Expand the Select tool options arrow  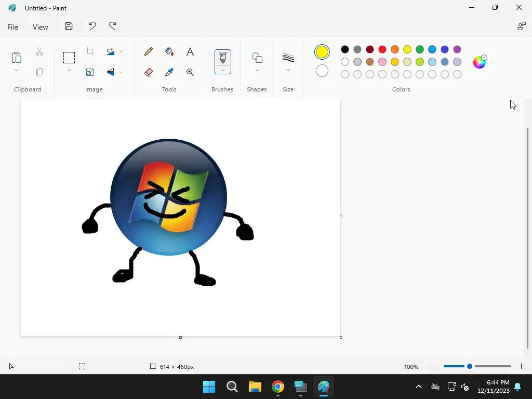69,70
